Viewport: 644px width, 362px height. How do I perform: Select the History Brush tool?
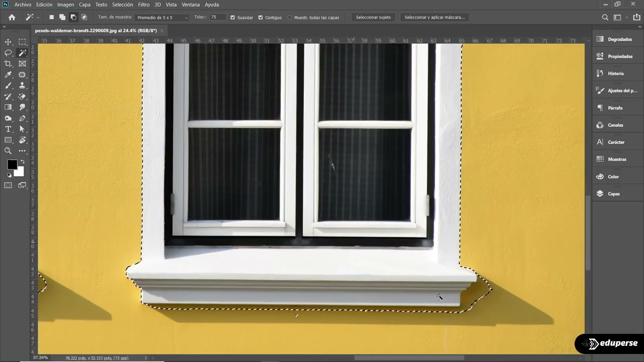(8, 97)
